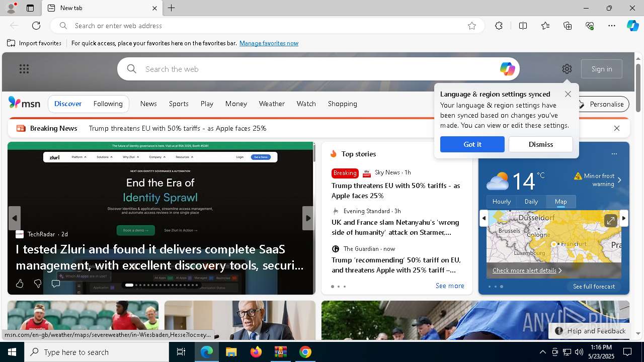Open Sky News Trump tariffs headline
The image size is (644, 362).
(395, 191)
